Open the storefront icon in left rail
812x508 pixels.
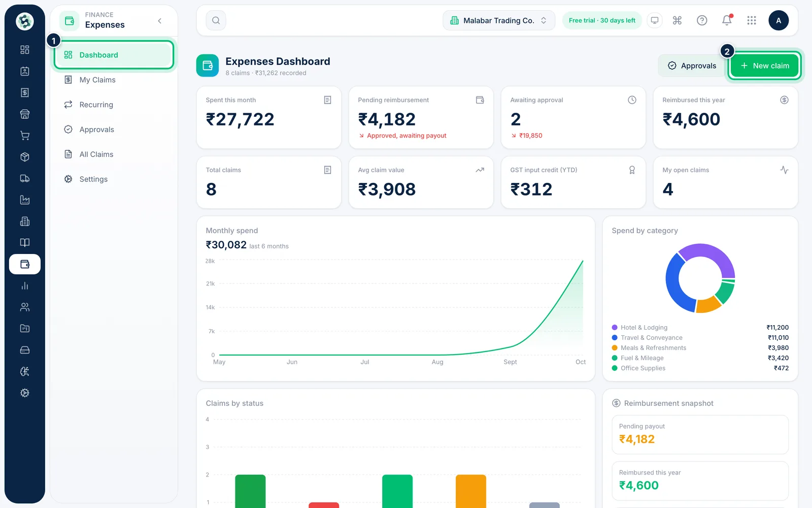pos(24,114)
